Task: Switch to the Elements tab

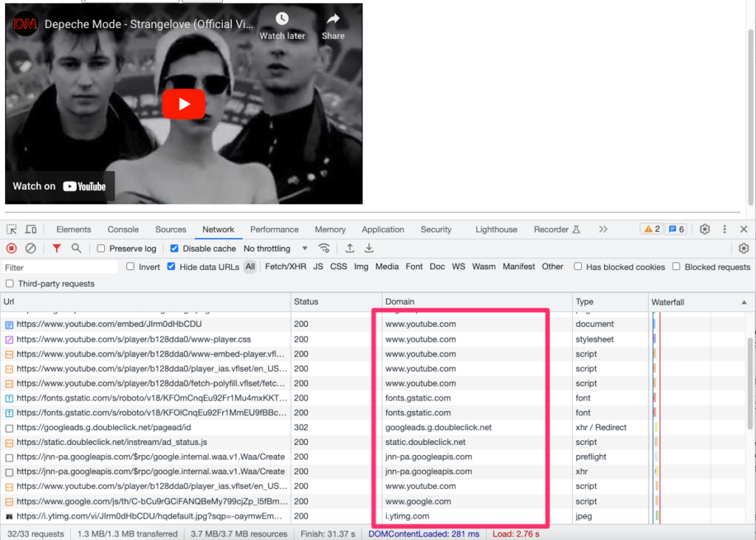Action: click(x=73, y=229)
